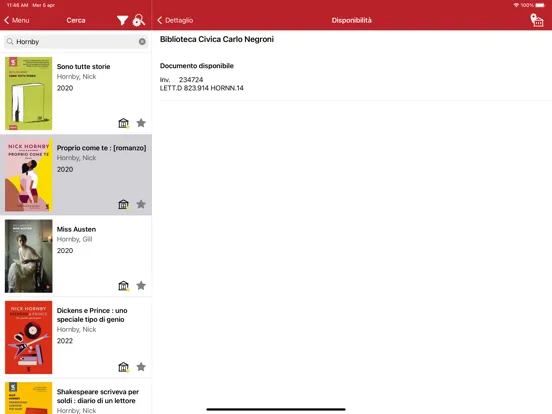Show library availability for Dickens e Prince
Viewport: 552px width, 414px height.
[x=124, y=367]
